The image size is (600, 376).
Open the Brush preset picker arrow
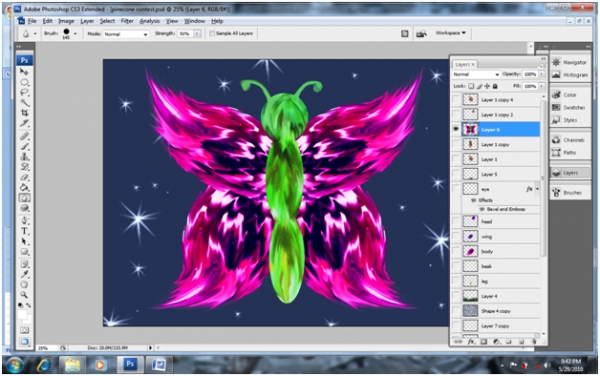75,34
